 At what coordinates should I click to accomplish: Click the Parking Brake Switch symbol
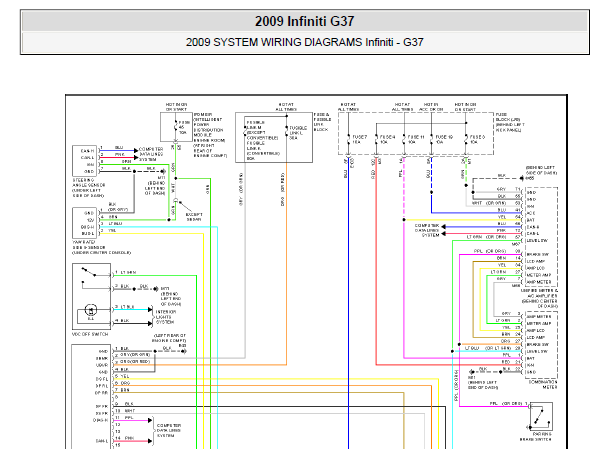(540, 417)
